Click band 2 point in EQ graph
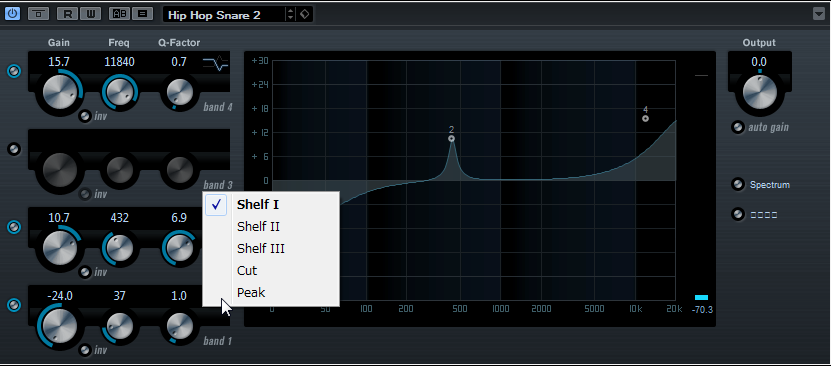831x366 pixels. pos(451,139)
